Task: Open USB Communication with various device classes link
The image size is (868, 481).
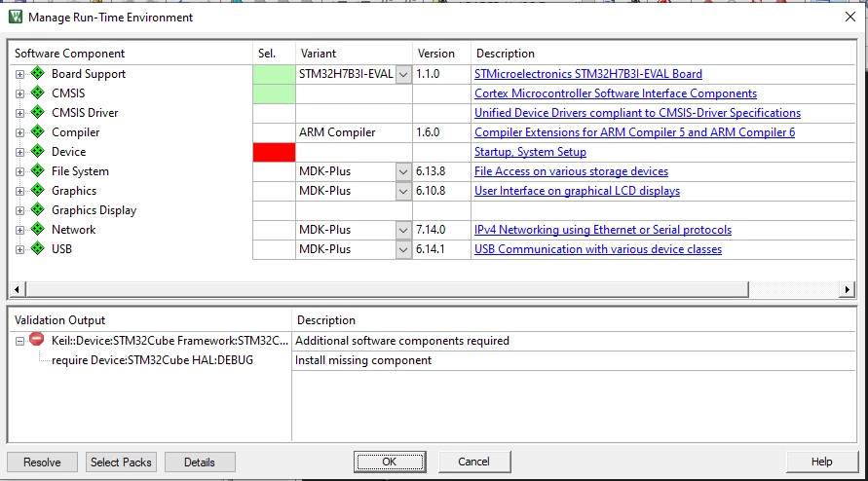Action: click(x=598, y=248)
